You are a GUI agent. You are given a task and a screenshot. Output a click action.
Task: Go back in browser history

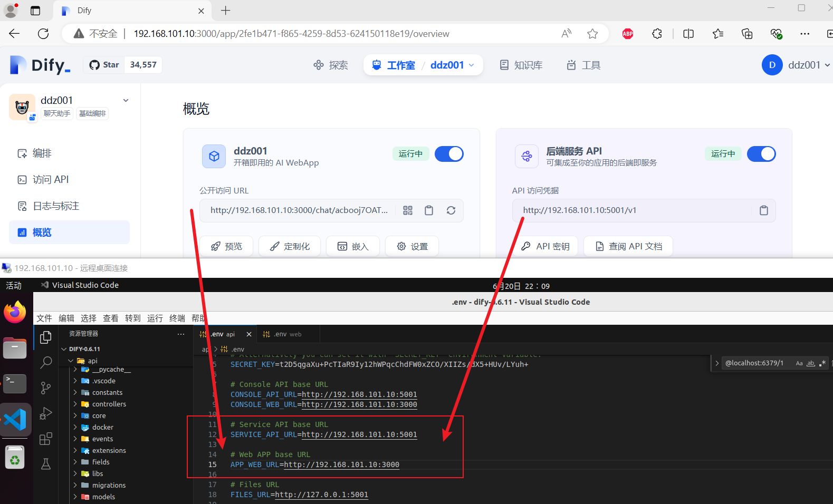pos(14,34)
